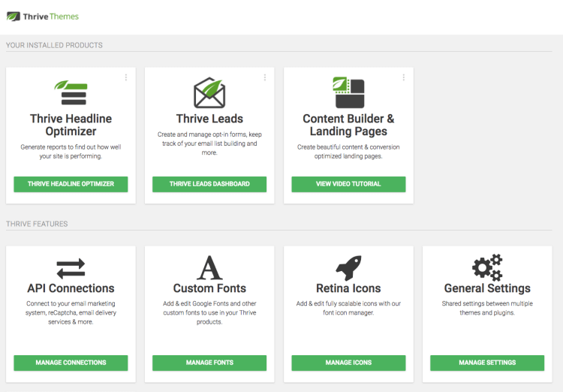Click 'Connect to your email marketing' description
Screen dimensions: 563x392
[x=71, y=312]
